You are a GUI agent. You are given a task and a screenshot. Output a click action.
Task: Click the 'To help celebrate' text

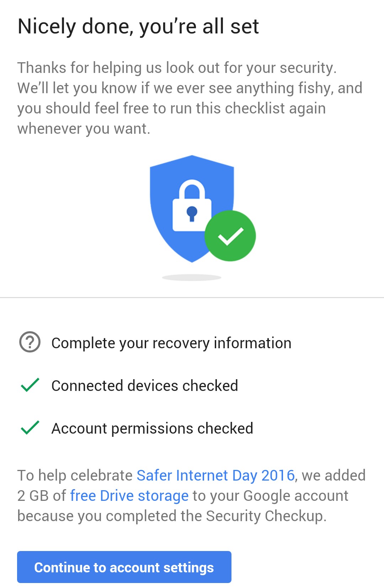(x=75, y=475)
